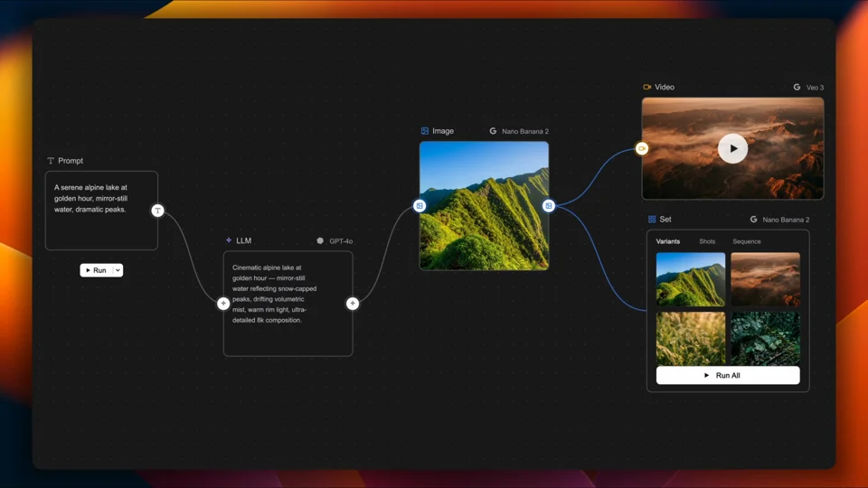Change the GPT-4o model selector
This screenshot has width=868, height=488.
(335, 241)
